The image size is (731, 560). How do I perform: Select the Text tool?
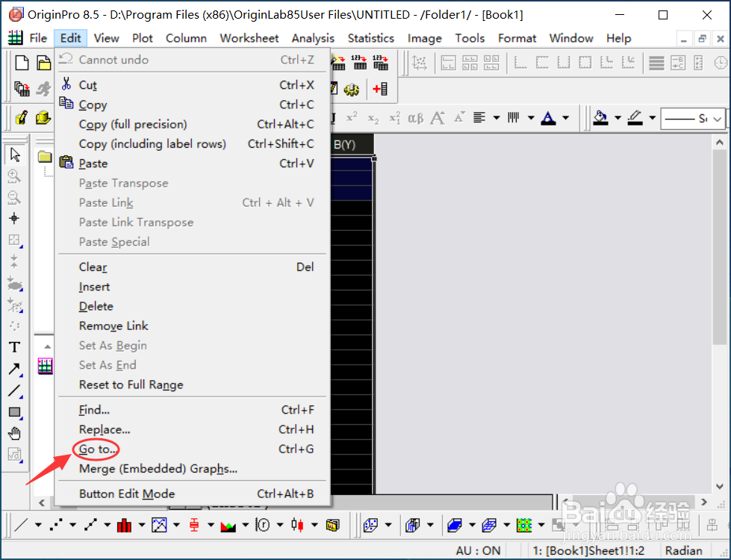tap(14, 347)
